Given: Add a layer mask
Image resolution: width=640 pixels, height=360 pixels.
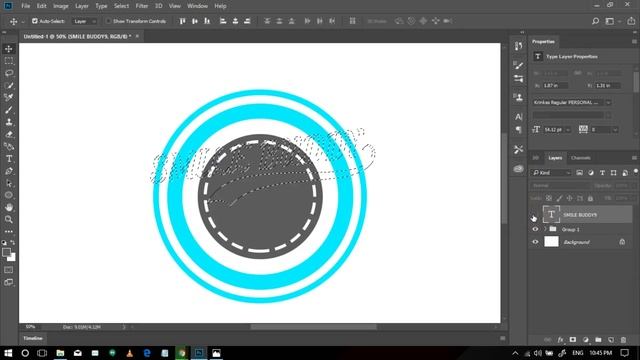Looking at the screenshot, I should pos(573,340).
